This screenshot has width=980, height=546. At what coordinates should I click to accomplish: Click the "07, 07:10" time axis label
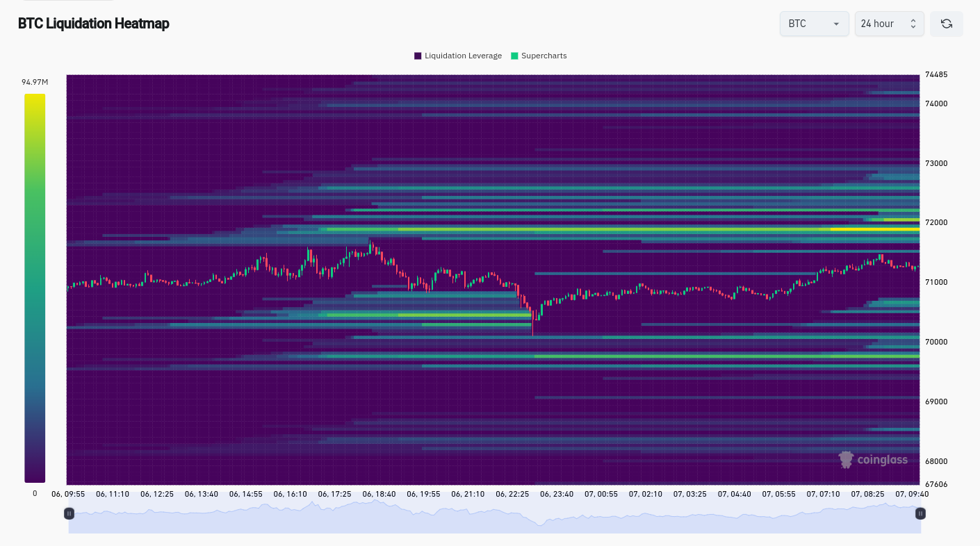824,494
